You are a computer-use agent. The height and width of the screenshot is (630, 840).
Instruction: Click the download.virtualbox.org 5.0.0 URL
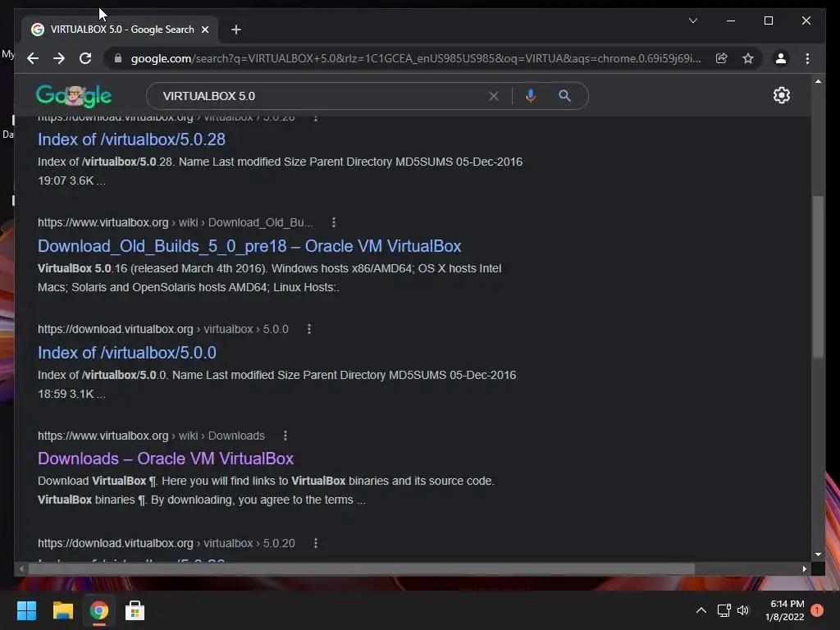[163, 329]
